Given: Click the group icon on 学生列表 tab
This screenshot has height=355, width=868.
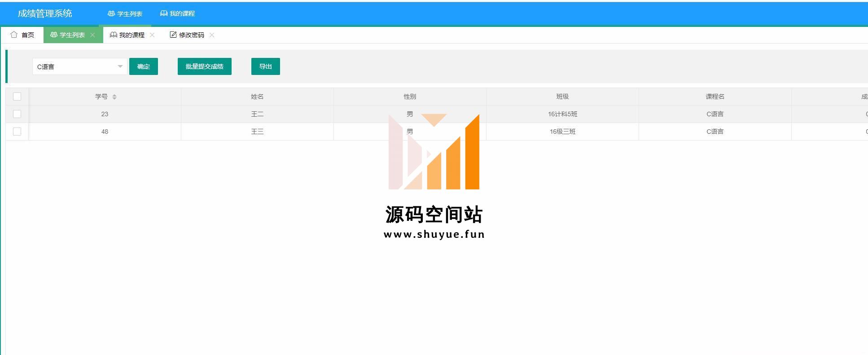Looking at the screenshot, I should tap(54, 35).
